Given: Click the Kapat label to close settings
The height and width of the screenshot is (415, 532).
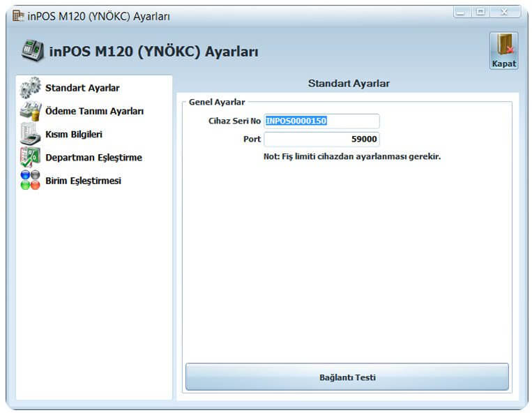Looking at the screenshot, I should 504,63.
